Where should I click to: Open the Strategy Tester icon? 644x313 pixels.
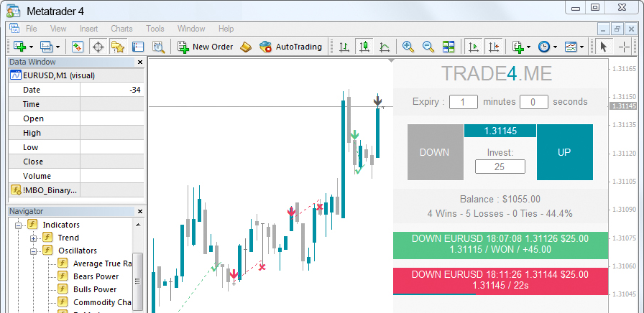[x=159, y=47]
